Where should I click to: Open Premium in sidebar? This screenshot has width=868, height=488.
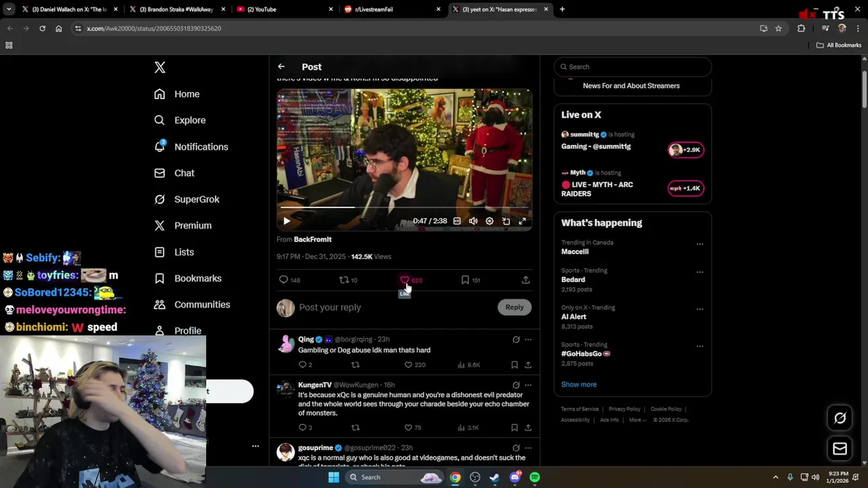click(183, 226)
